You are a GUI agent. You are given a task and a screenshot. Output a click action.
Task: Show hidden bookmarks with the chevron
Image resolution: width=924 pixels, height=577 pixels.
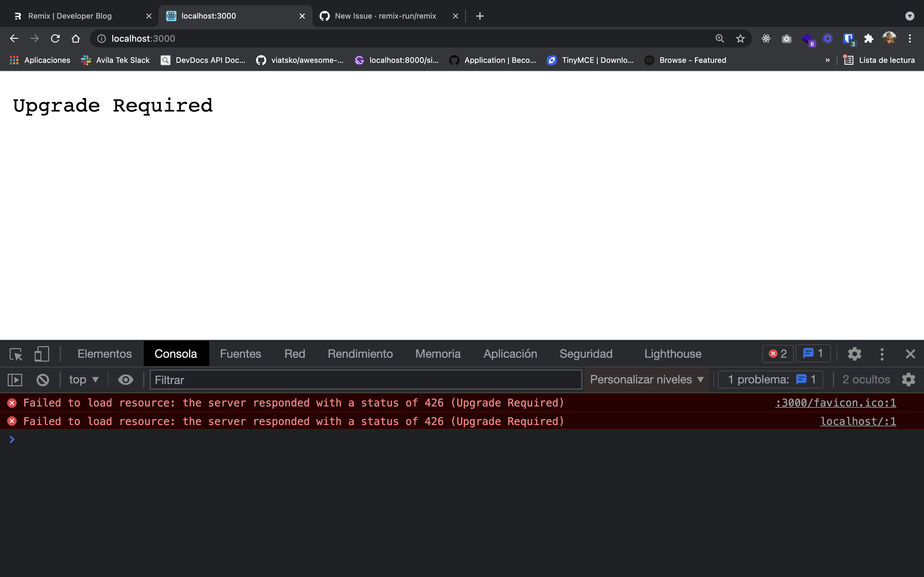(827, 60)
